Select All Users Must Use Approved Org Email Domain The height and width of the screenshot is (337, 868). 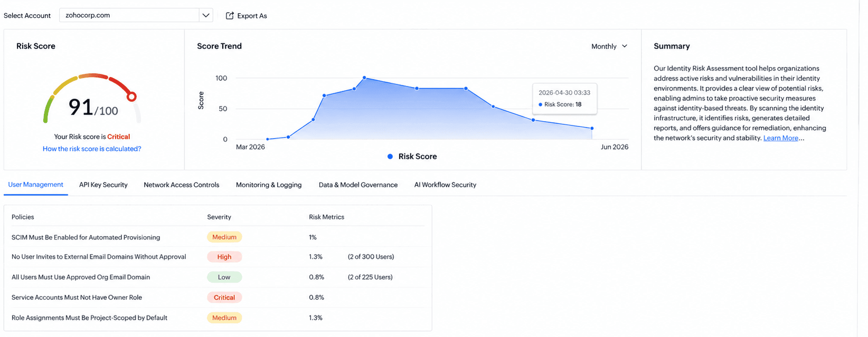point(81,277)
